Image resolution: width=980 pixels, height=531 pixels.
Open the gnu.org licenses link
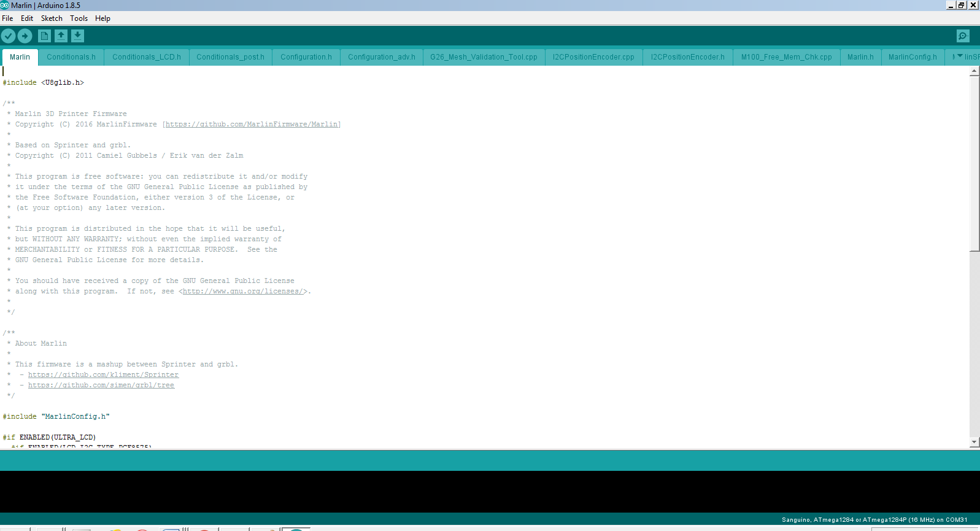tap(243, 291)
